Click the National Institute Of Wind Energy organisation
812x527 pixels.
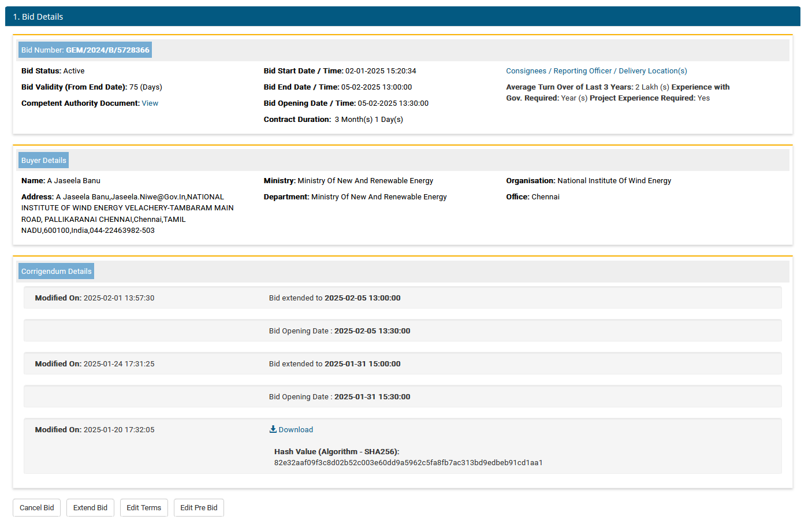point(614,181)
